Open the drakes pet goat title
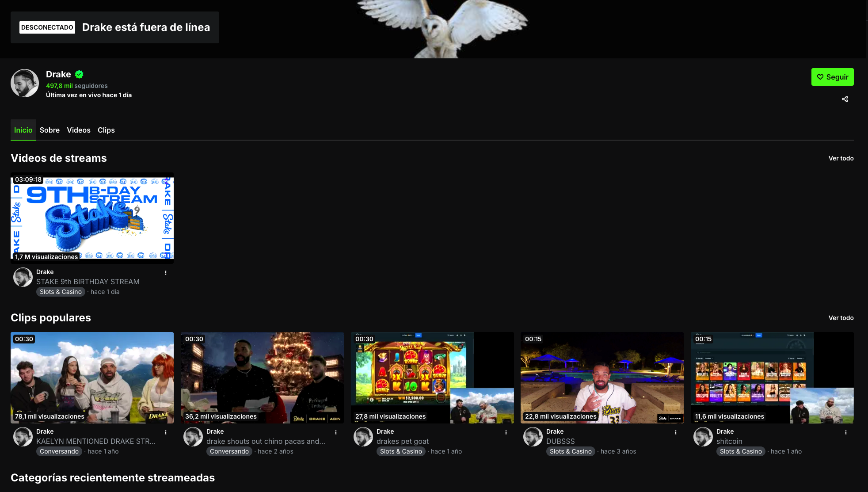868x492 pixels. [x=403, y=441]
